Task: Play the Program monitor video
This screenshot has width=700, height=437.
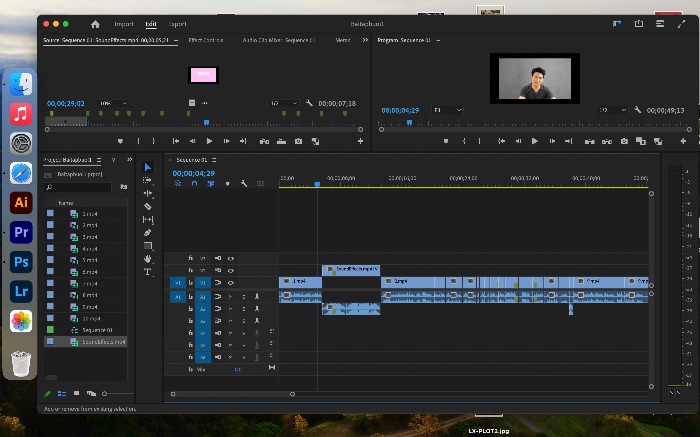Action: pos(534,141)
